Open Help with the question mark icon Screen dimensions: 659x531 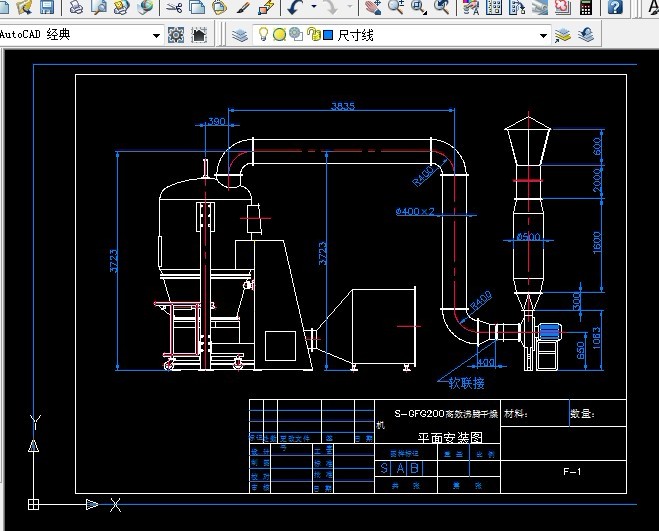[615, 7]
